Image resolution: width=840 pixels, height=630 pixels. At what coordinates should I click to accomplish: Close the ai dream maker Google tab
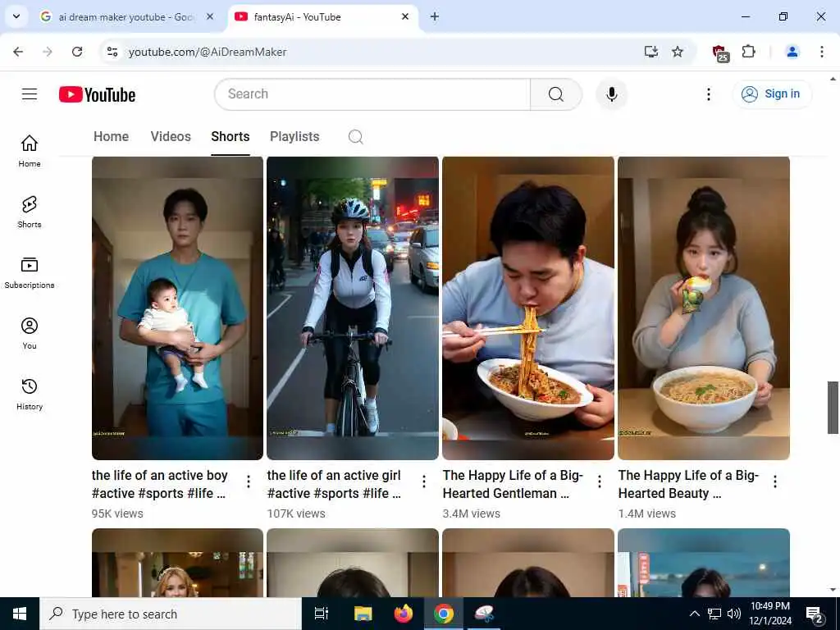click(x=210, y=16)
